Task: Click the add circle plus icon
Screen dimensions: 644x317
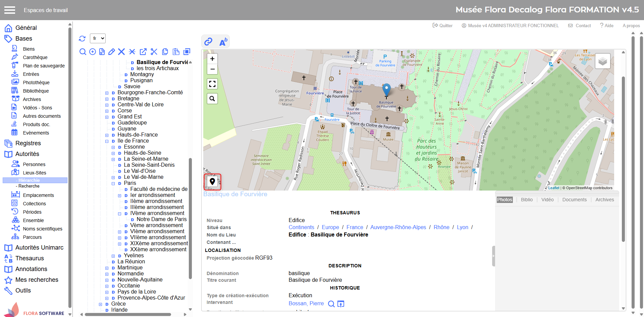Action: [x=93, y=52]
